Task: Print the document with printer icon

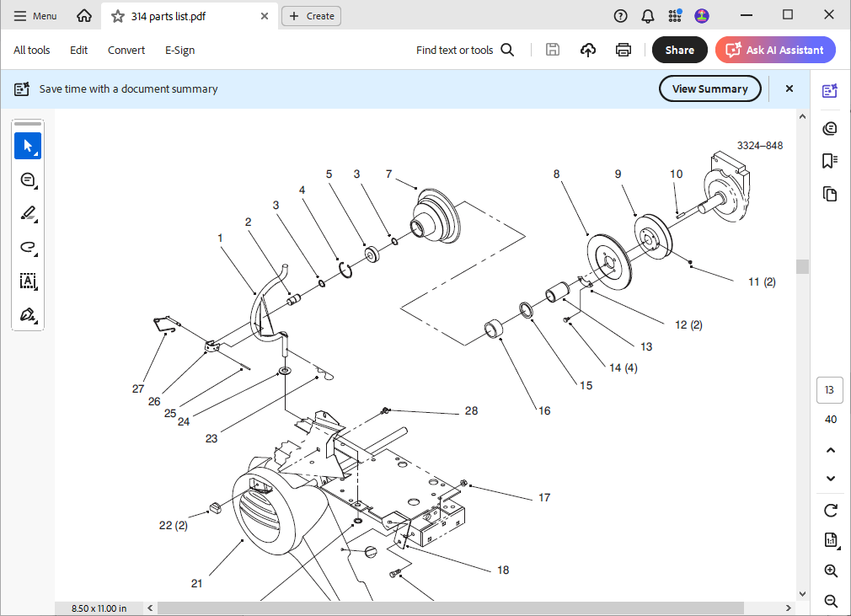Action: [623, 50]
